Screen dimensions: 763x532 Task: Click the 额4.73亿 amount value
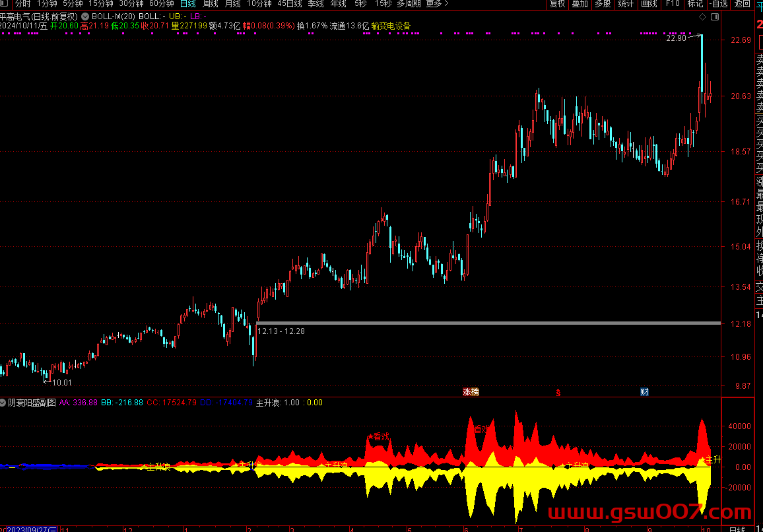pos(225,26)
